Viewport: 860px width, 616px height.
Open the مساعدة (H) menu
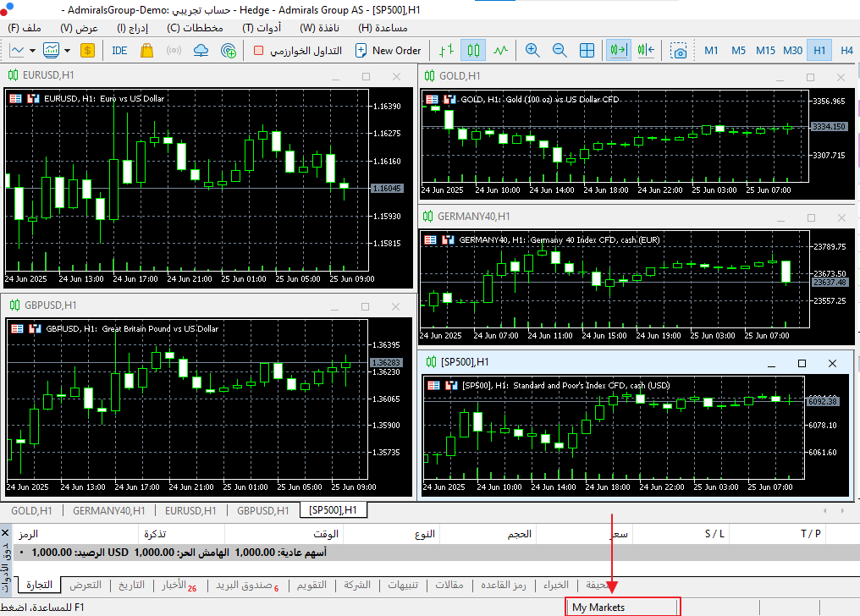pyautogui.click(x=383, y=28)
